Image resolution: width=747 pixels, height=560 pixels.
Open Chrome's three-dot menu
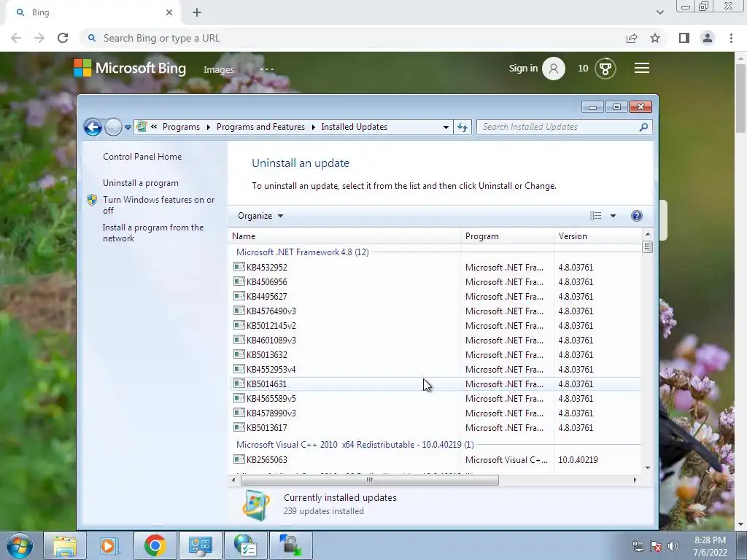(731, 38)
